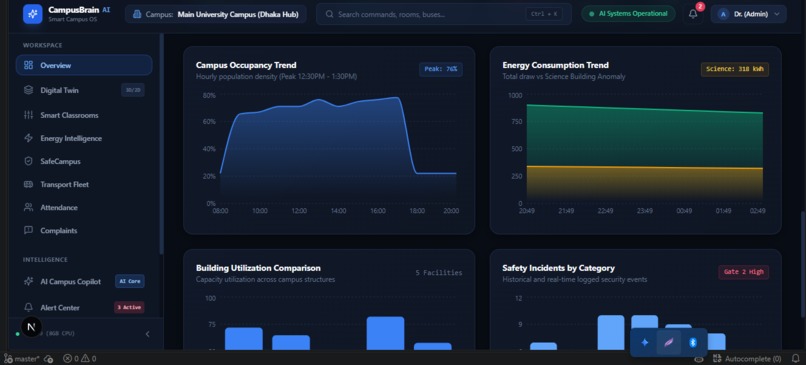The width and height of the screenshot is (806, 365).
Task: Click the Science: 318 kWh badge
Action: click(x=735, y=69)
